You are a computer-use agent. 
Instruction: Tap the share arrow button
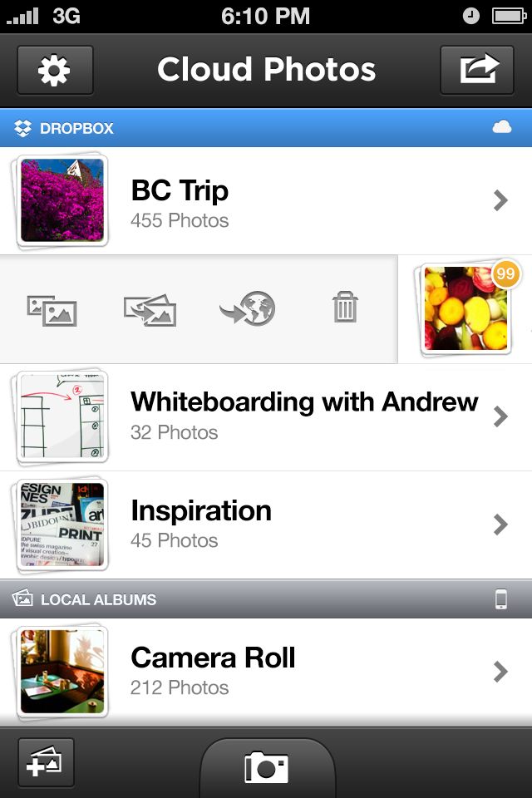coord(480,71)
